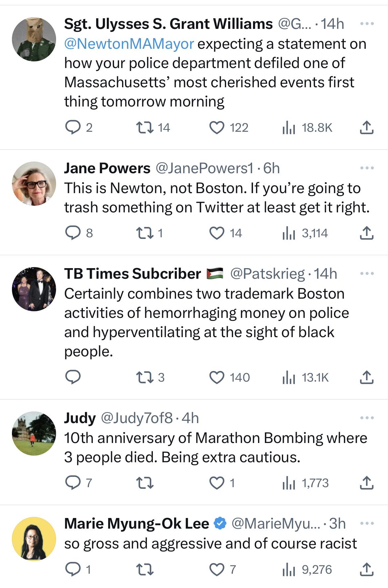
Task: Open Jane Powers' profile picture
Action: (x=34, y=184)
